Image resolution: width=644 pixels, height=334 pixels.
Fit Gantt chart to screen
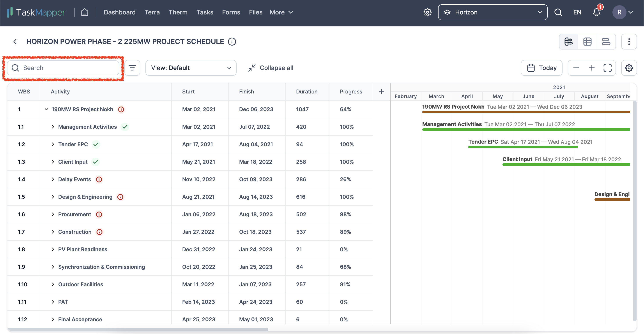[x=607, y=68]
